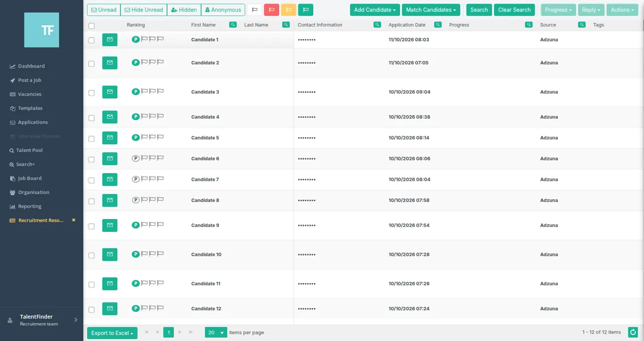Screen dimensions: 644x341
Task: Click the green P ranking badge for Candidate 12
Action: (136, 308)
